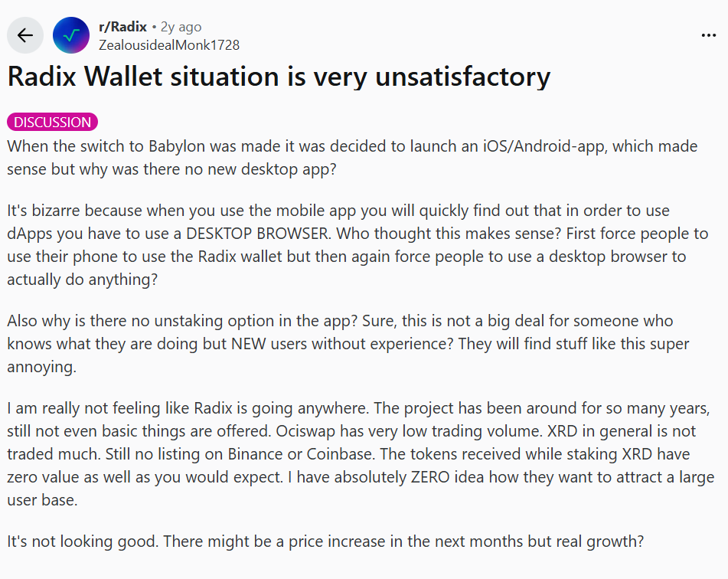The width and height of the screenshot is (728, 579).
Task: Click the paragraph starting 'When the switch to Babylon'
Action: tap(352, 157)
